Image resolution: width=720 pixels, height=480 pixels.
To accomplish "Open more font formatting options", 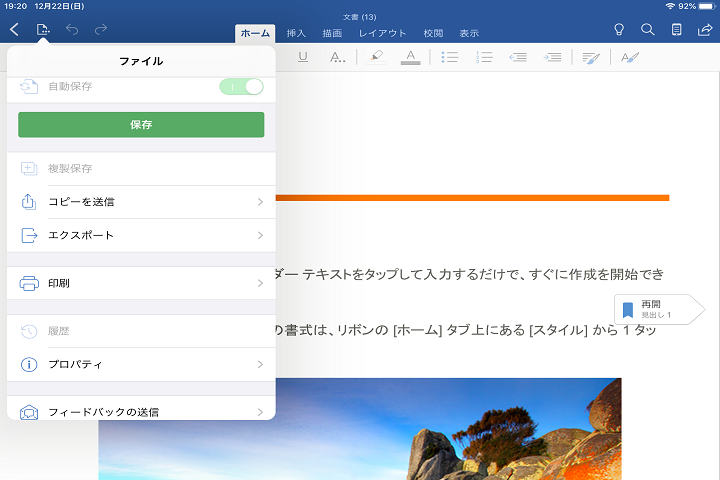I will click(x=338, y=57).
